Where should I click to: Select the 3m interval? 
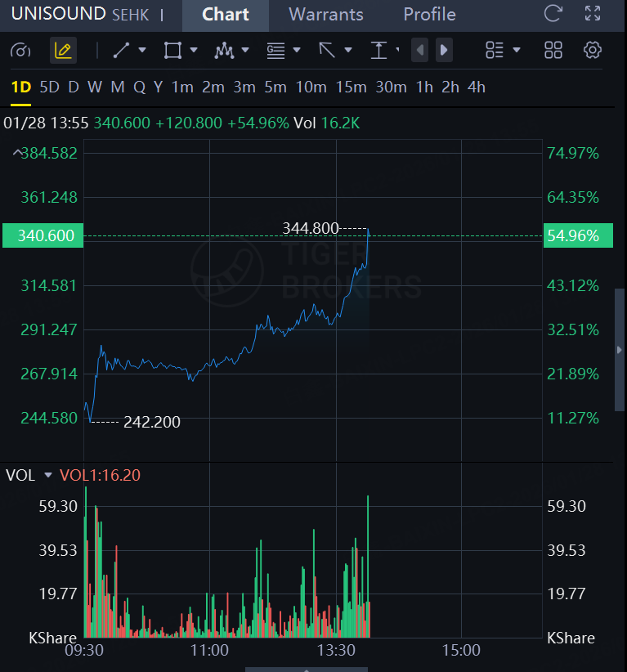coord(244,87)
